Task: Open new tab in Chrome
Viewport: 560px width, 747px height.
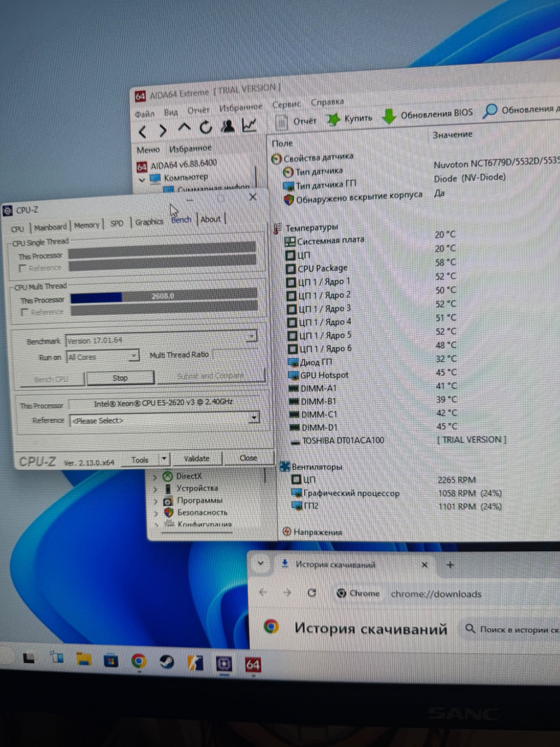Action: [450, 565]
